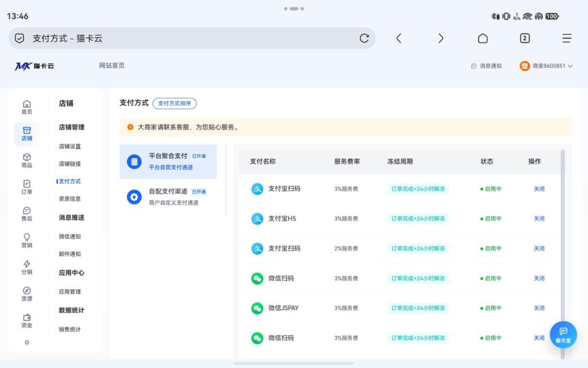Click the Alipay icon in 支付宝H5 row

tap(257, 218)
